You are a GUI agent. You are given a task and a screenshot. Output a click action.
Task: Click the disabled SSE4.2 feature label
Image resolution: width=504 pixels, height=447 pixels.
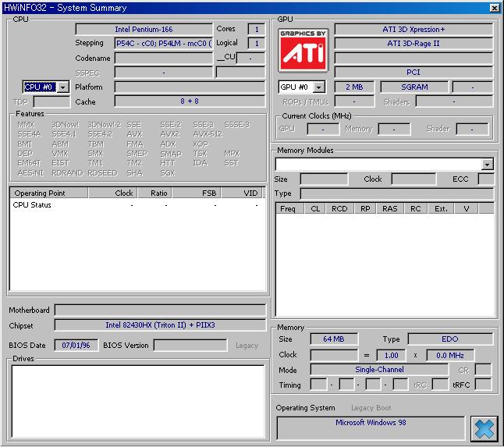pyautogui.click(x=100, y=134)
